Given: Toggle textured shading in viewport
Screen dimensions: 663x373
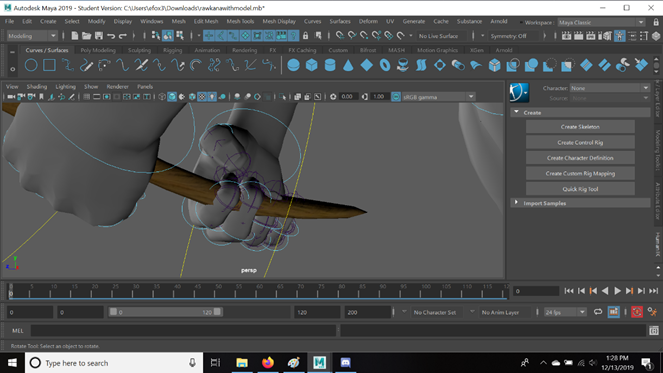Looking at the screenshot, I should click(x=202, y=97).
